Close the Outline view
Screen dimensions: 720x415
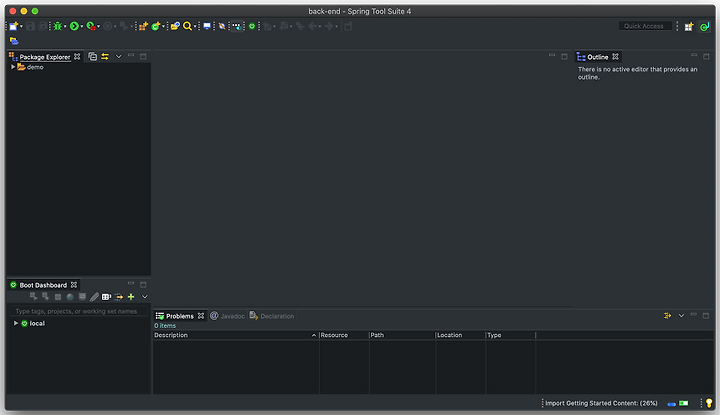615,56
